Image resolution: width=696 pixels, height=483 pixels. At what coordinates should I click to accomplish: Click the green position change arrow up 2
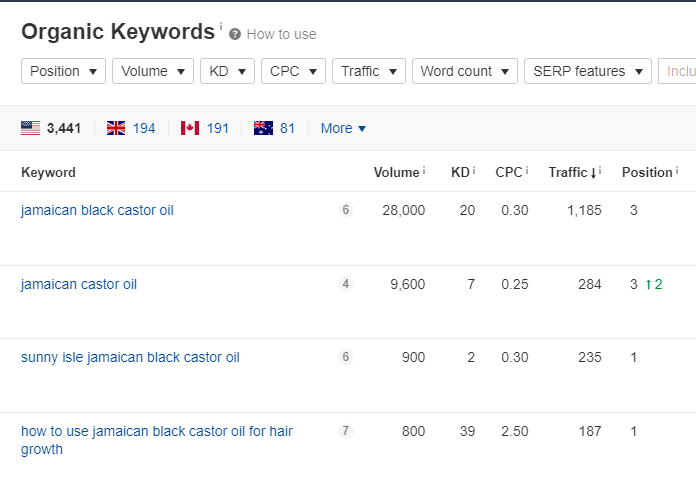(654, 284)
